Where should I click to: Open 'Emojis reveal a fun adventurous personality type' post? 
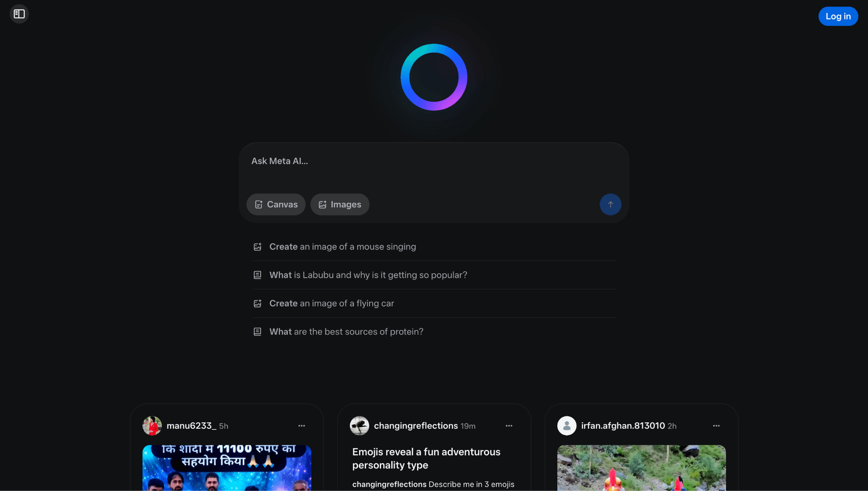(x=426, y=458)
